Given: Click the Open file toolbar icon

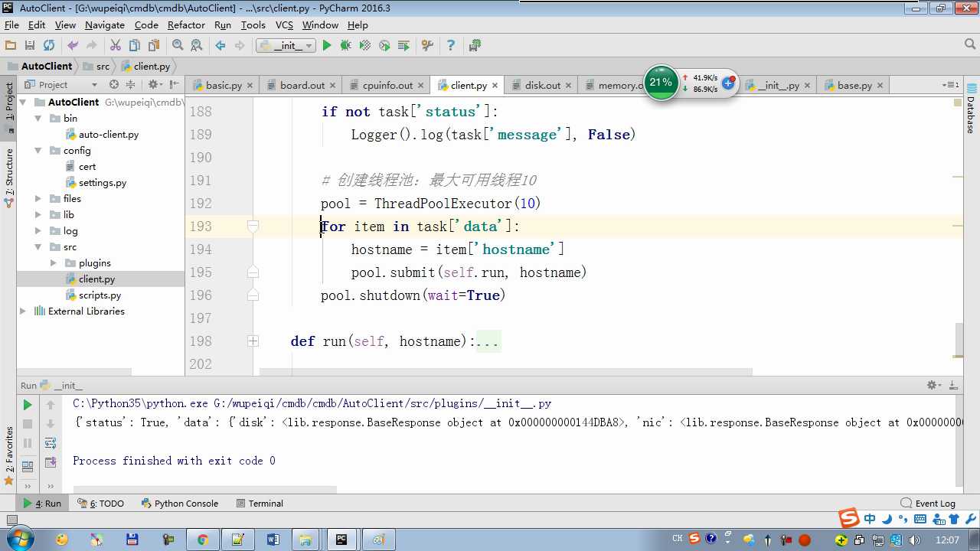Looking at the screenshot, I should coord(11,46).
